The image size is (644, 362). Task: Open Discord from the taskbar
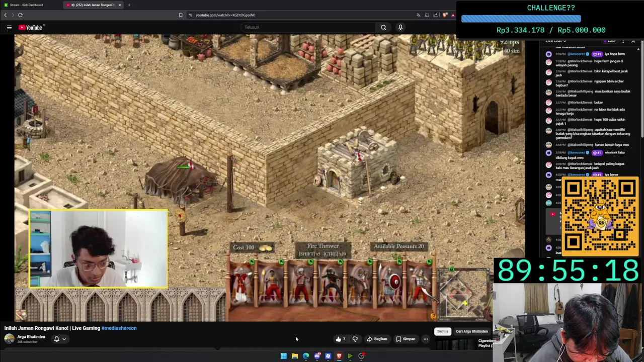tap(317, 356)
